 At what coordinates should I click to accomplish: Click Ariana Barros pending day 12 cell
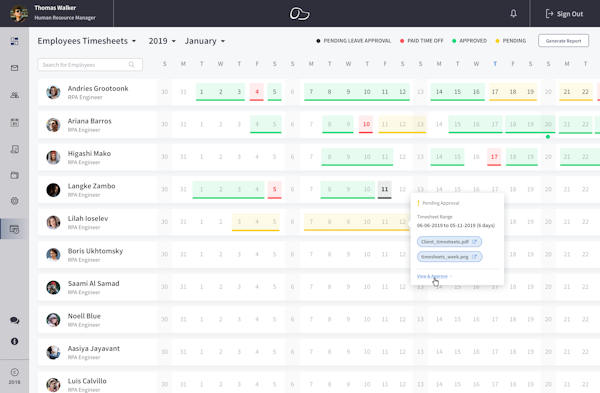click(402, 124)
